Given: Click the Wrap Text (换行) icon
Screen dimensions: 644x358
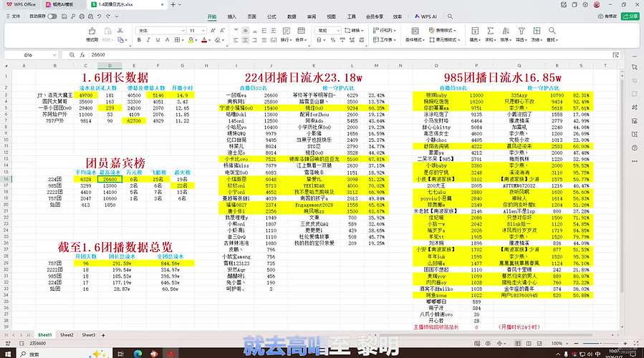Looking at the screenshot, I should 287,32.
